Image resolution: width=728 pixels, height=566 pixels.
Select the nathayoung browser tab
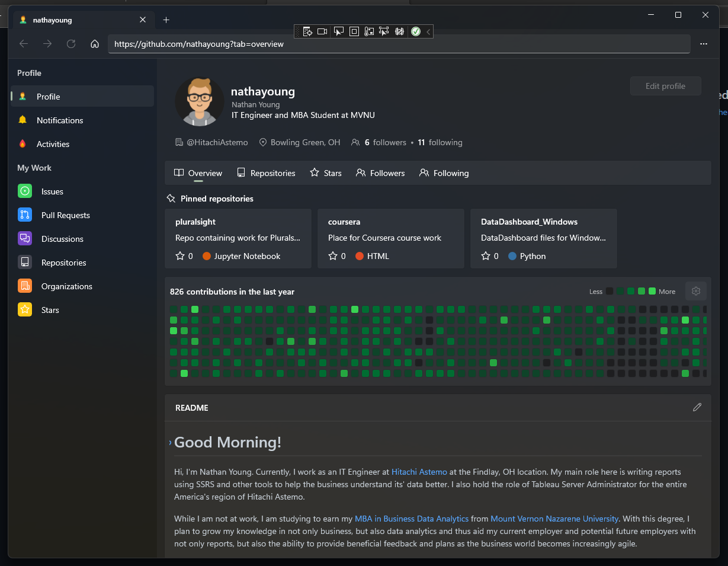[83, 20]
